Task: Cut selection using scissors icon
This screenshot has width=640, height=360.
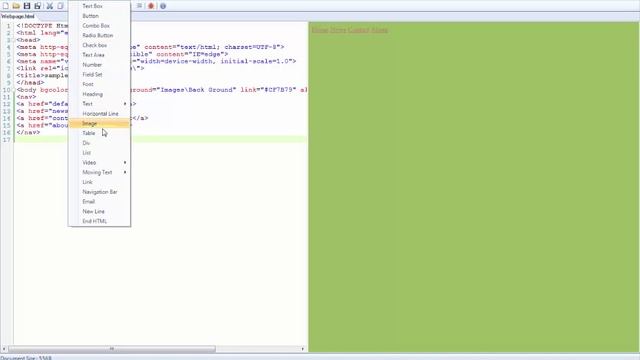Action: pyautogui.click(x=49, y=6)
